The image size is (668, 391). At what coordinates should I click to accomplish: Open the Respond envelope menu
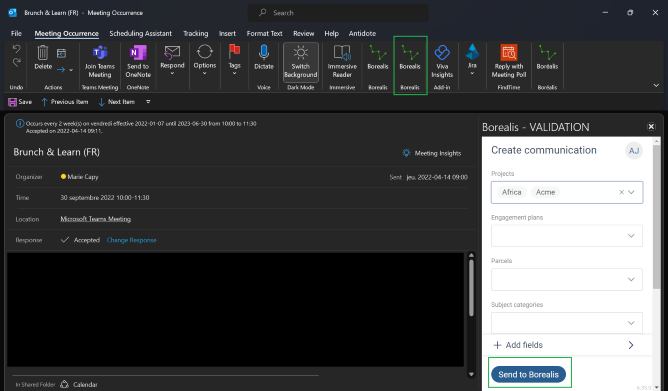click(x=172, y=60)
